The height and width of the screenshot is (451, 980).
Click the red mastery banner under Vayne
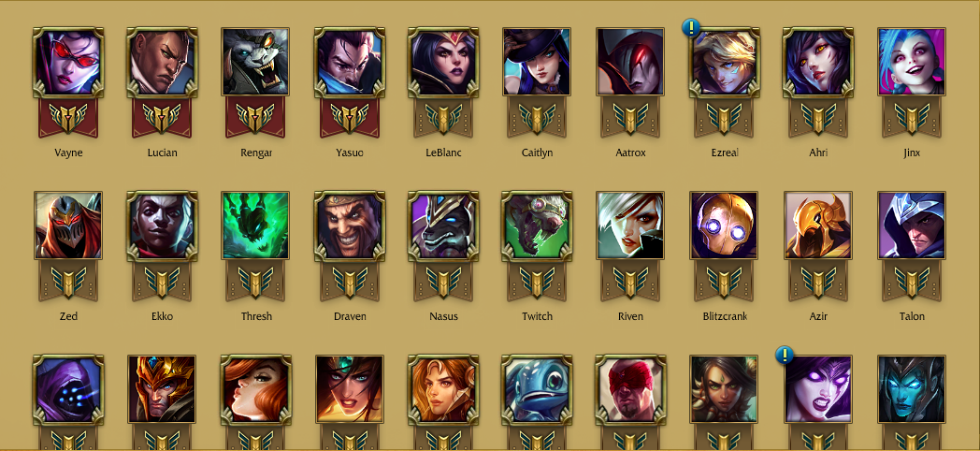pyautogui.click(x=68, y=118)
